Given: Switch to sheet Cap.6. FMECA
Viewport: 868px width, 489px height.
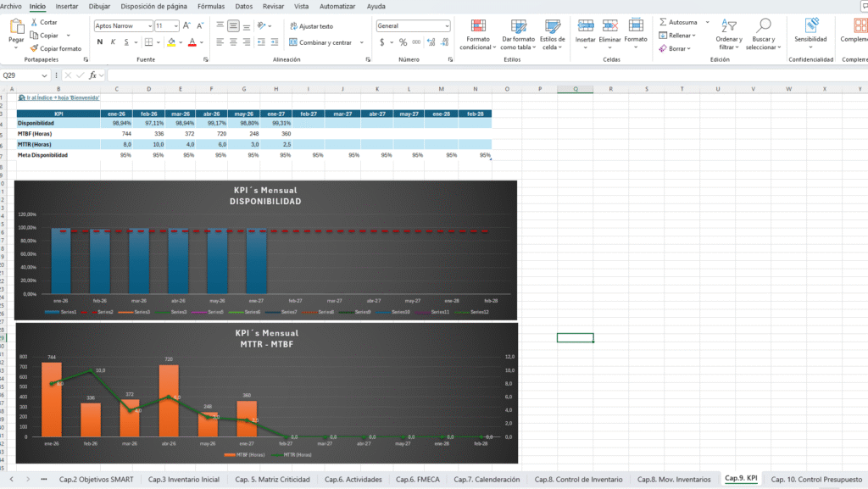Looking at the screenshot, I should pos(417,480).
